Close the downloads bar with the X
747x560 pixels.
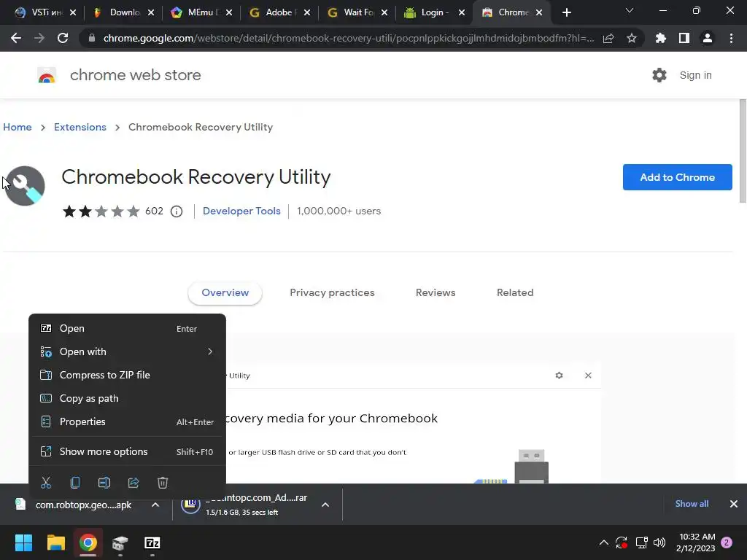pos(734,504)
